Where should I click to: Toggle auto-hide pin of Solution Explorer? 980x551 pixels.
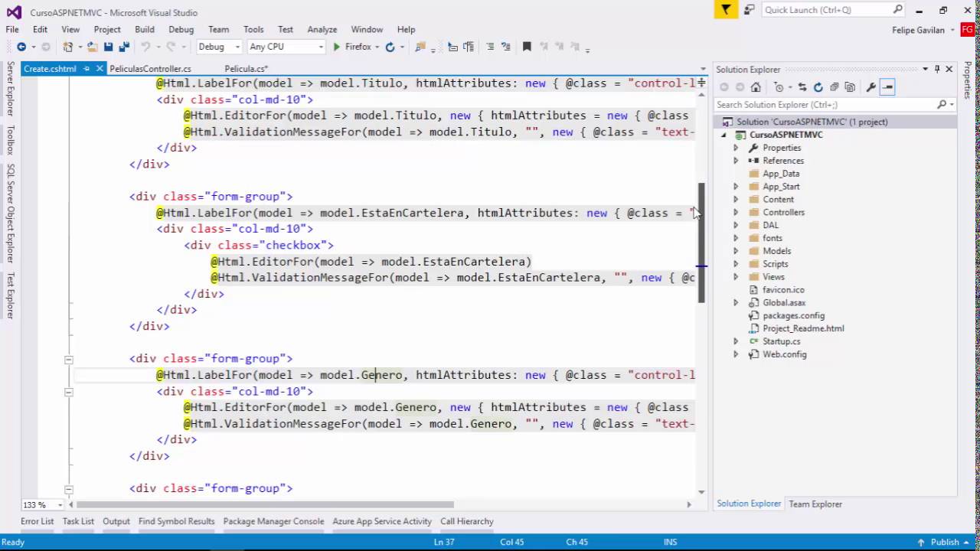[936, 69]
